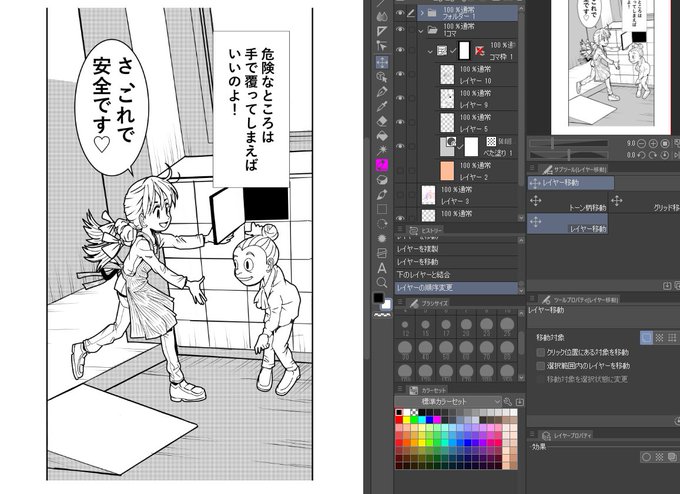Open the History panel hamburger menu
The image size is (680, 494).
pos(400,229)
